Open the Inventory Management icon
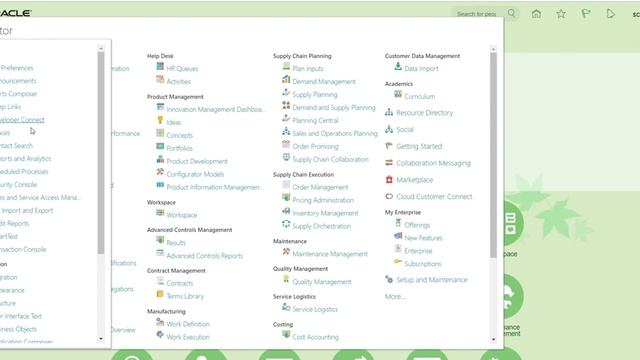This screenshot has width=640, height=360. (286, 211)
